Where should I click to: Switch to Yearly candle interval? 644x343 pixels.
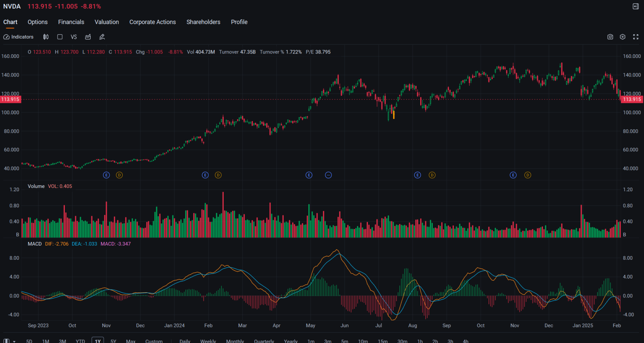[x=291, y=341]
